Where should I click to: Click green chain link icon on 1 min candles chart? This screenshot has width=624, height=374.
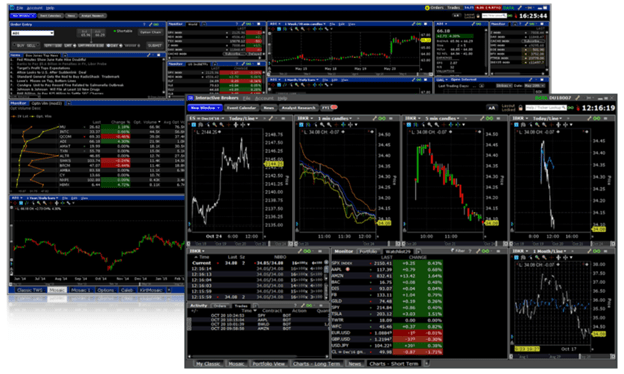[382, 119]
